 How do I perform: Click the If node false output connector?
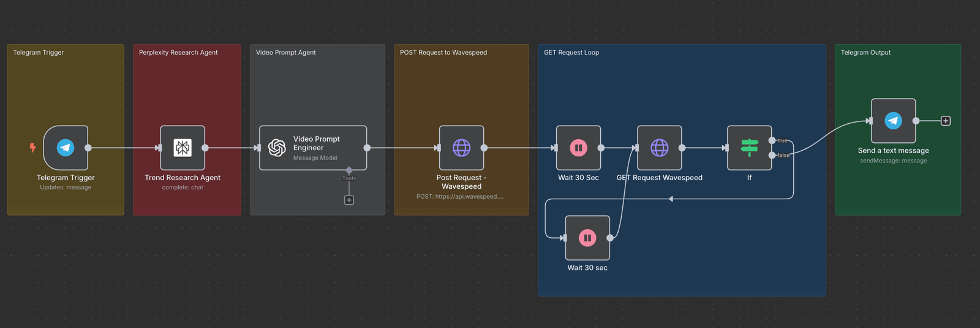[772, 155]
